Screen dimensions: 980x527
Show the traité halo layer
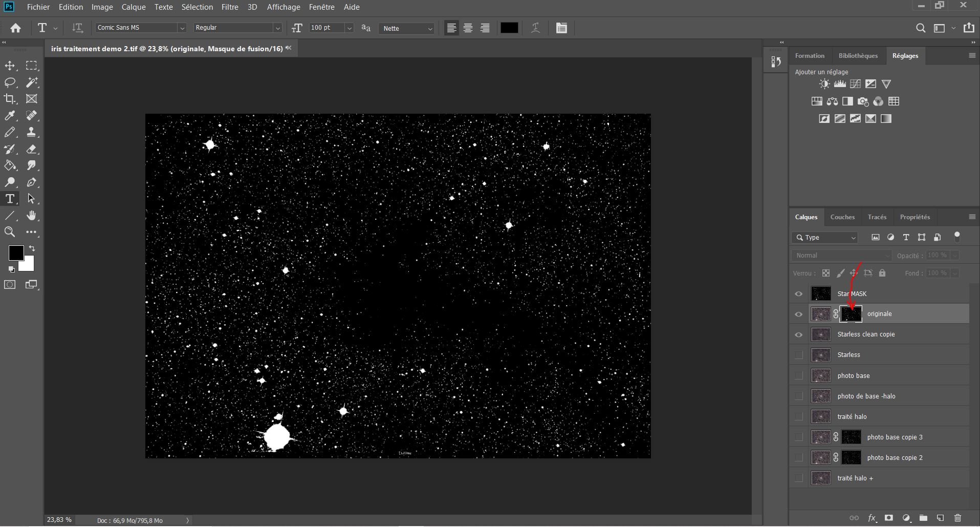pyautogui.click(x=799, y=416)
